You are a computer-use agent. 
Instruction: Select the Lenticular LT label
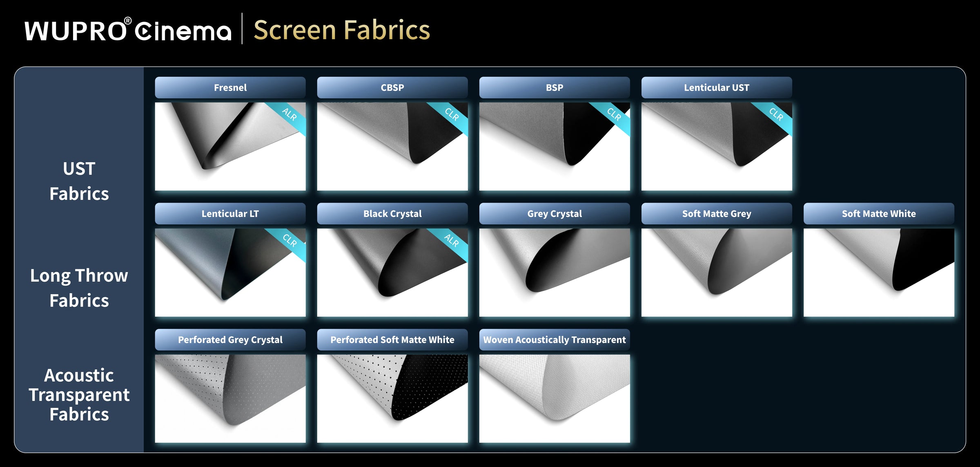pyautogui.click(x=230, y=214)
